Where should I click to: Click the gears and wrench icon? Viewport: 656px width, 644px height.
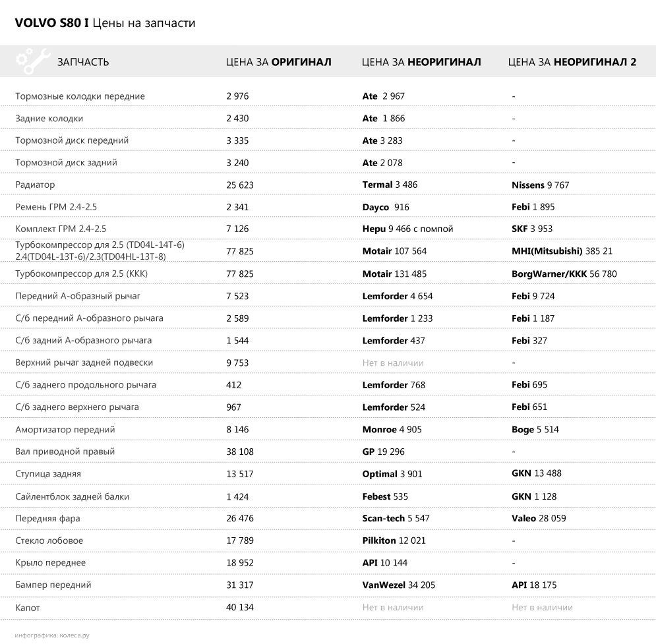[32, 61]
